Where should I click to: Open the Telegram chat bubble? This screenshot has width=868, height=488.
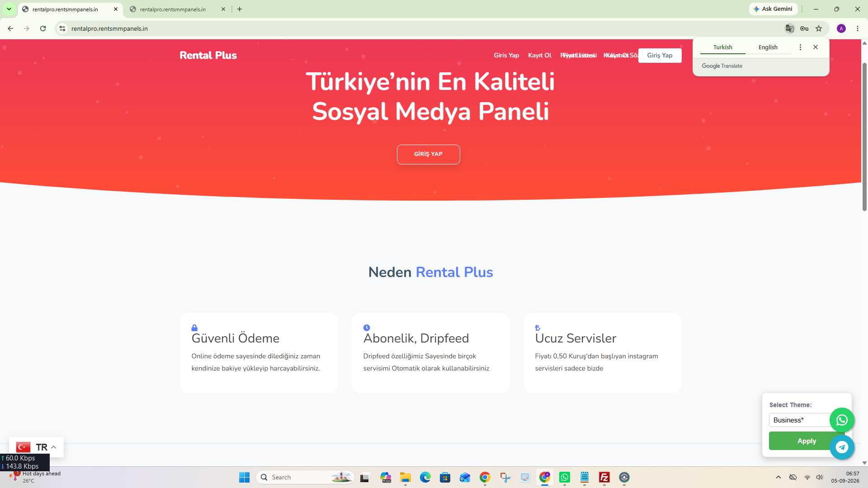(842, 447)
